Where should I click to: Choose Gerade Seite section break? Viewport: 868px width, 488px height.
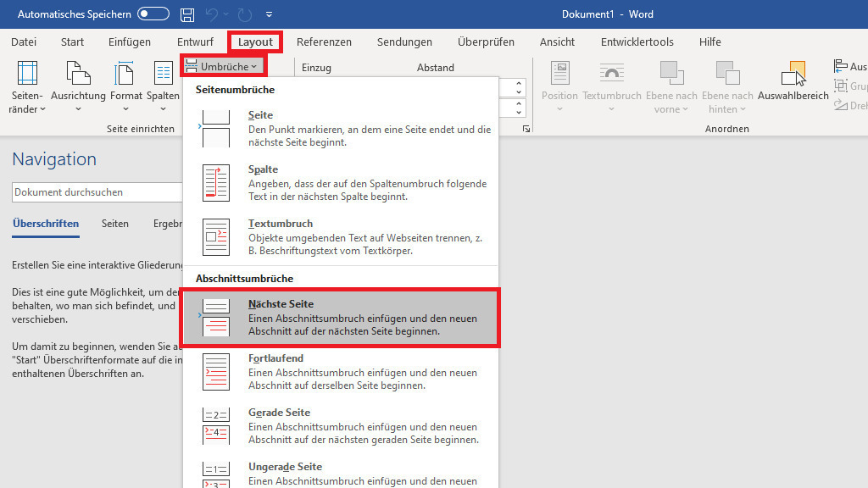tap(341, 426)
